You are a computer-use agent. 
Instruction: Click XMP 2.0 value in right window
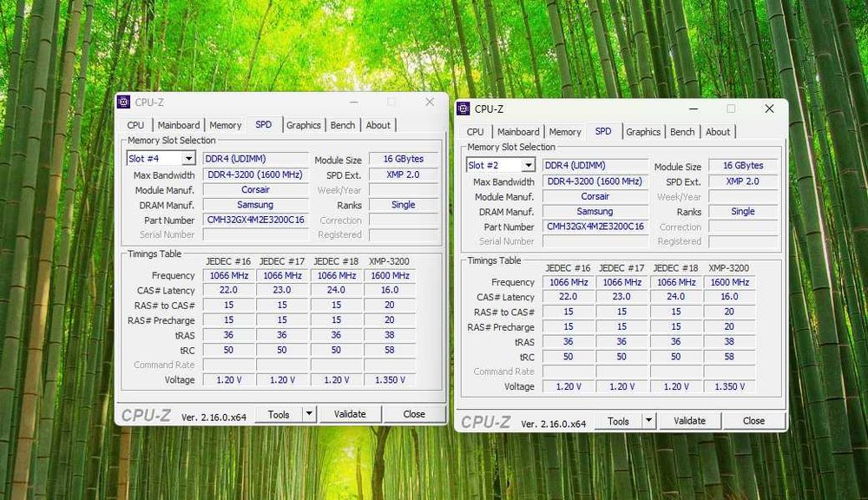(744, 181)
